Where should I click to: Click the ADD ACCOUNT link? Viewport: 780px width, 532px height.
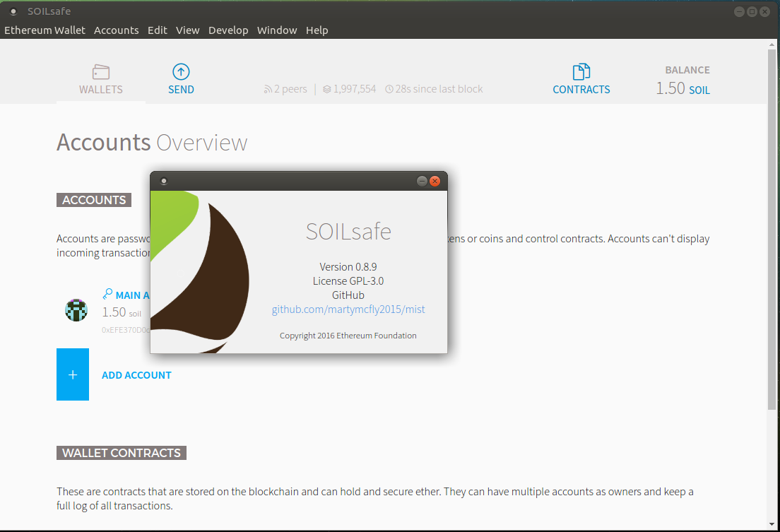click(136, 375)
